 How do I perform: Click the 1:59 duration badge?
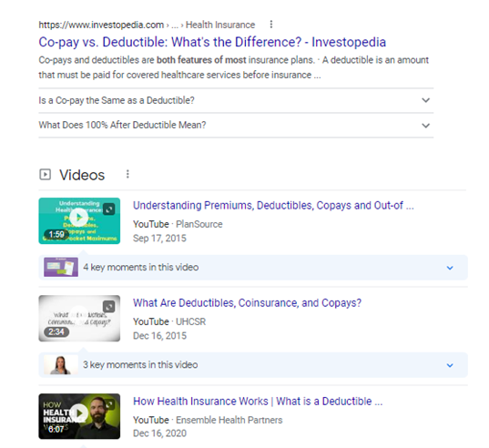pyautogui.click(x=56, y=234)
